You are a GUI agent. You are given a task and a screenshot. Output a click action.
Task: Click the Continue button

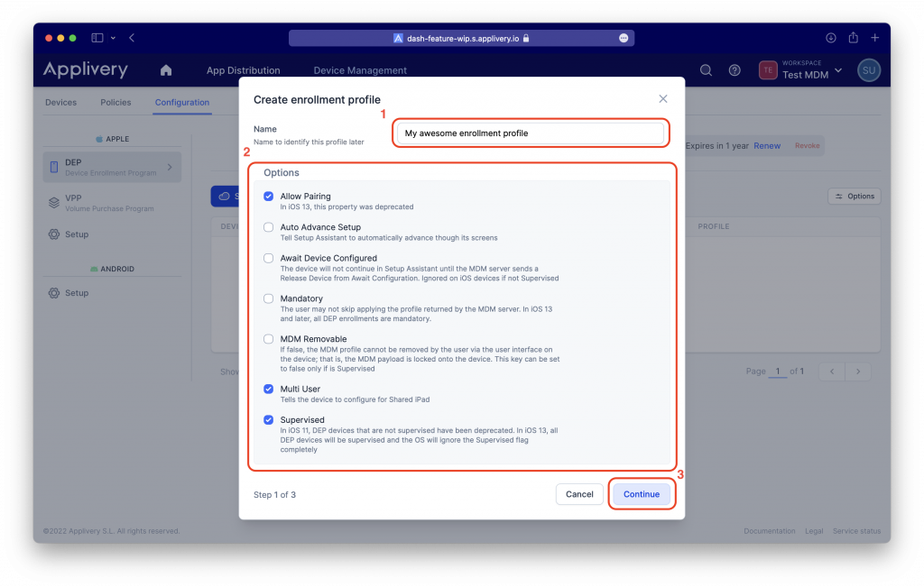point(642,494)
